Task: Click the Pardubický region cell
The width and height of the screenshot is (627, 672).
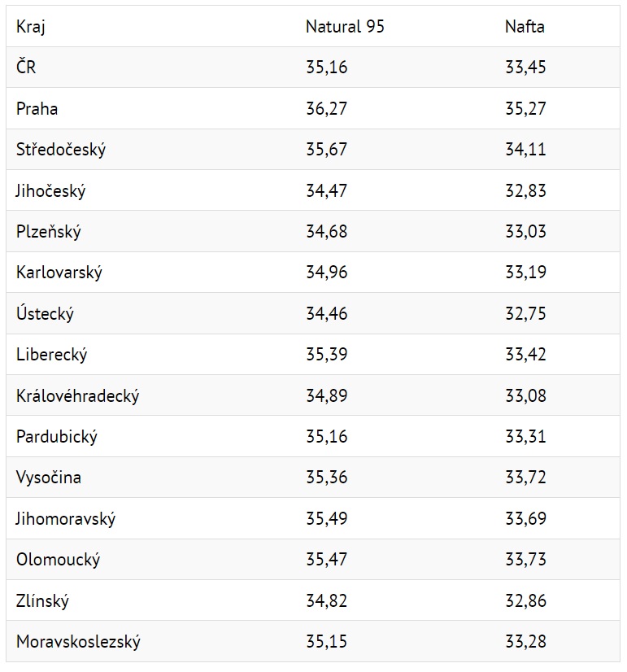Action: point(57,437)
